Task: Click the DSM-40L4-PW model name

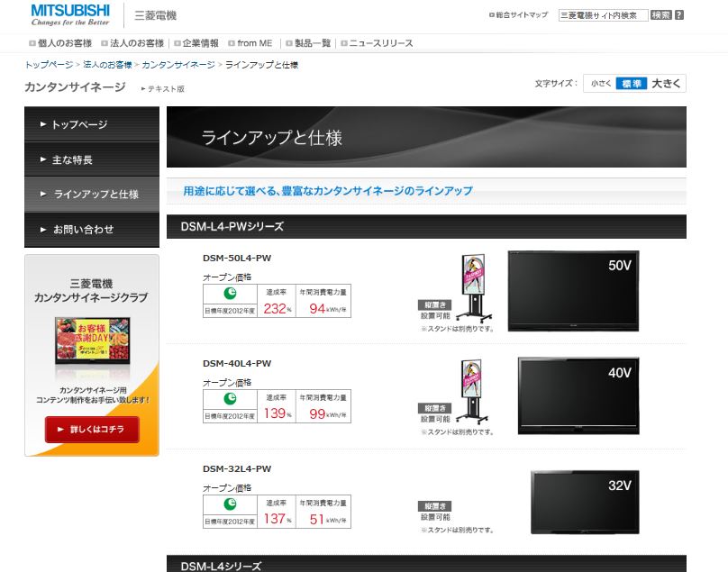Action: coord(237,364)
